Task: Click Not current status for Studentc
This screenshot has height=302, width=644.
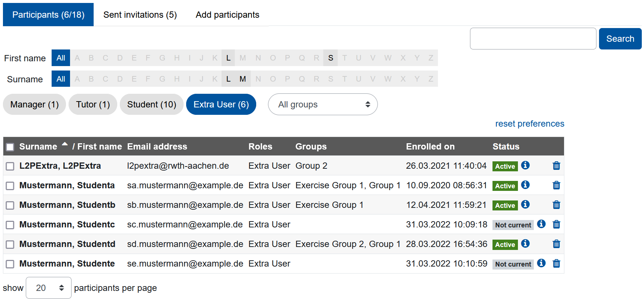Action: [513, 225]
